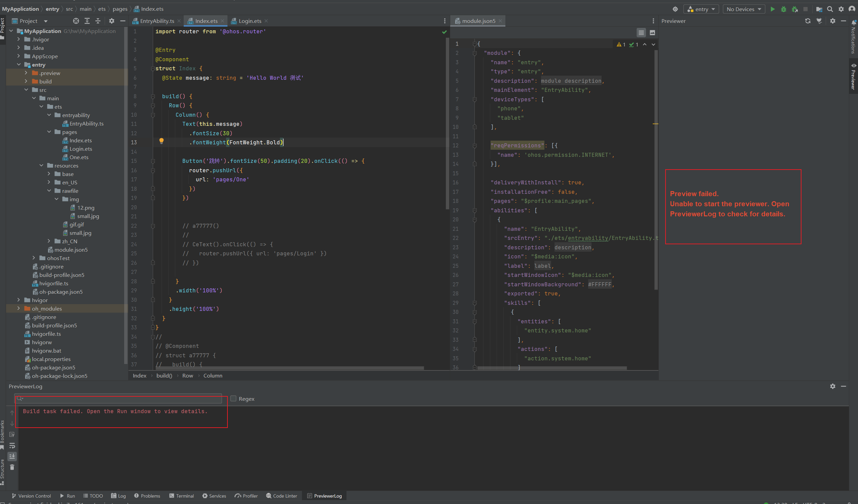Toggle code fold marker at line 8 build()
Viewport: 858px width, 504px height.
[153, 96]
